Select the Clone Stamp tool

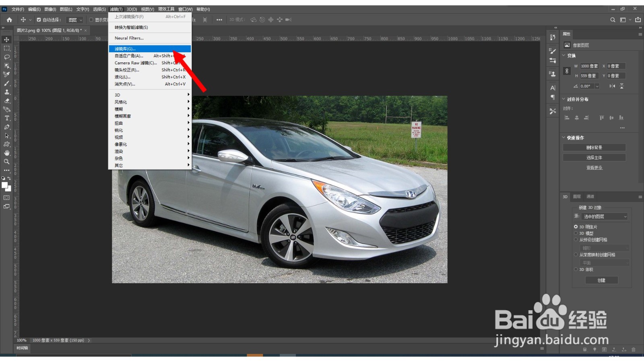pyautogui.click(x=6, y=92)
